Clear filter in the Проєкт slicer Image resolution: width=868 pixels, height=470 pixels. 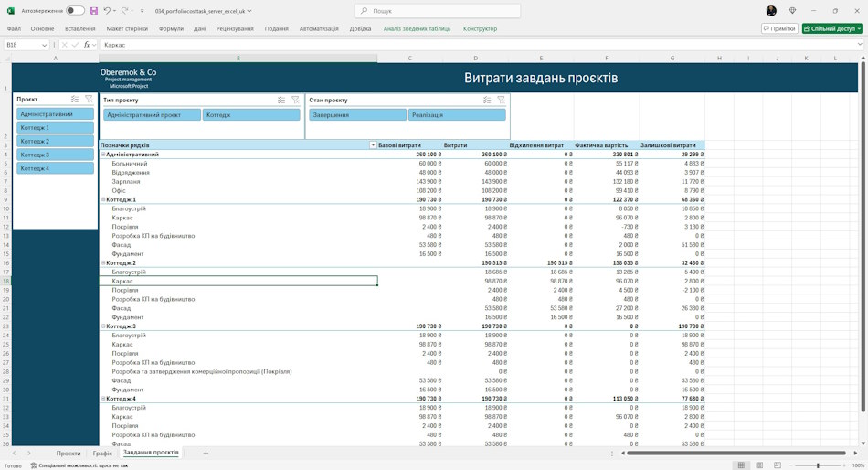coord(89,99)
